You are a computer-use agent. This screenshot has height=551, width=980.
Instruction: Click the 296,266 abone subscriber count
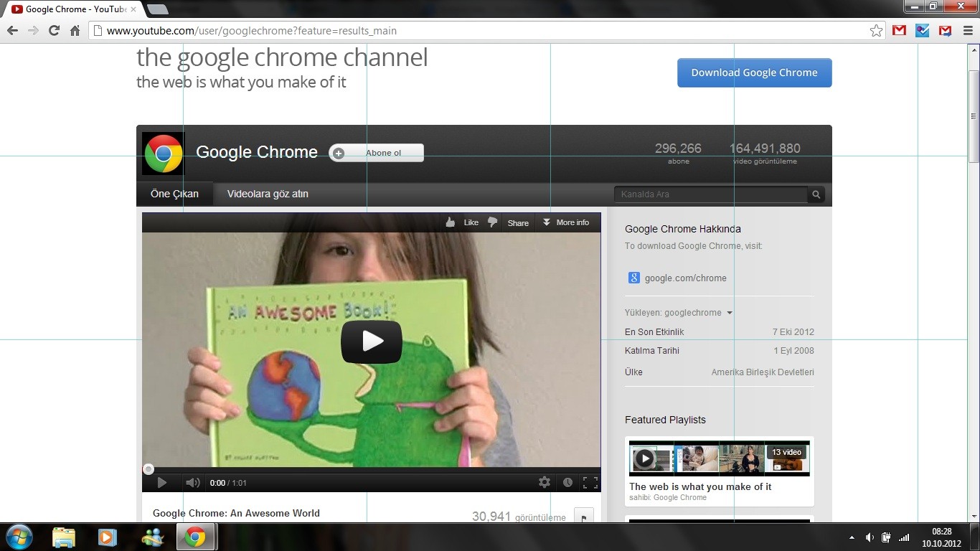(x=678, y=153)
